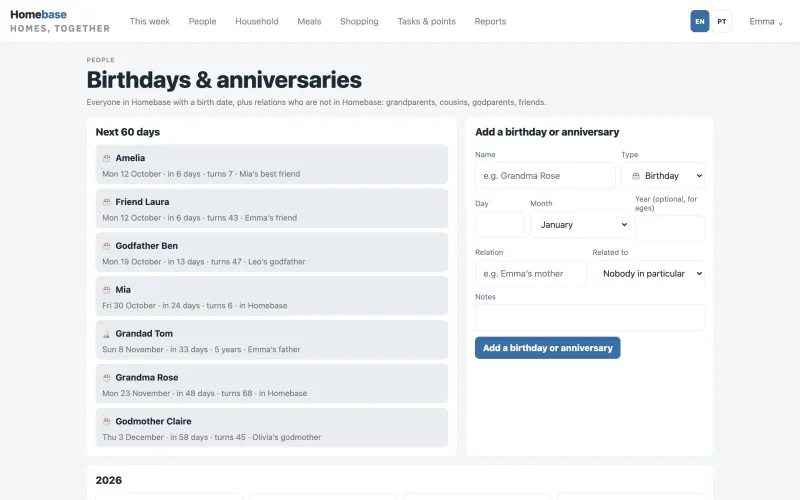This screenshot has width=800, height=500.
Task: Click the cake icon next to Mia
Action: 107,290
